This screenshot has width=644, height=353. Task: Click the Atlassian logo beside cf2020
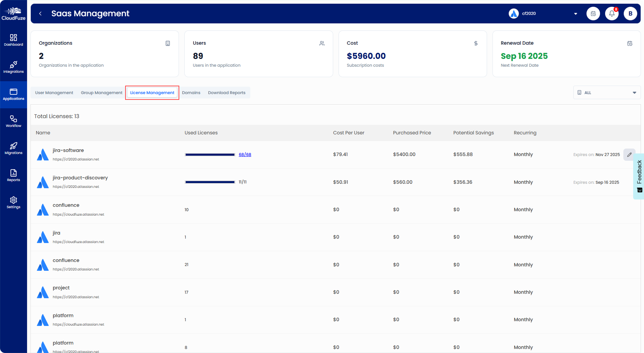coord(514,14)
